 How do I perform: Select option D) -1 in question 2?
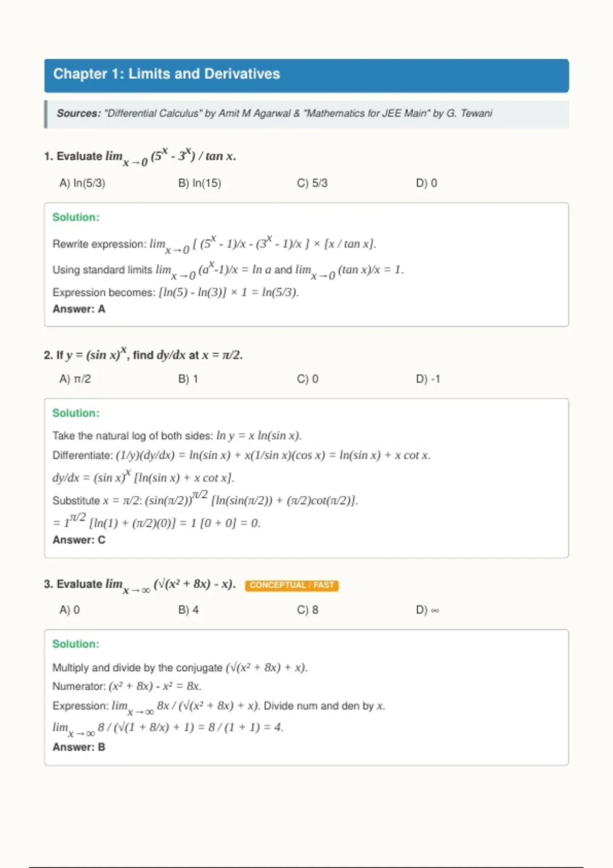click(428, 379)
